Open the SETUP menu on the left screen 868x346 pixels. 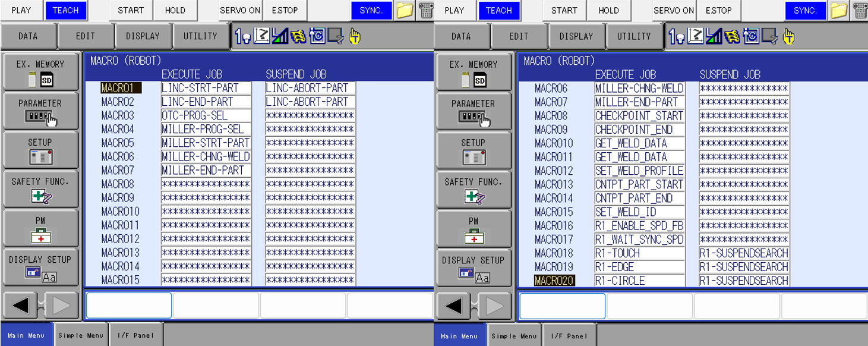coord(40,150)
